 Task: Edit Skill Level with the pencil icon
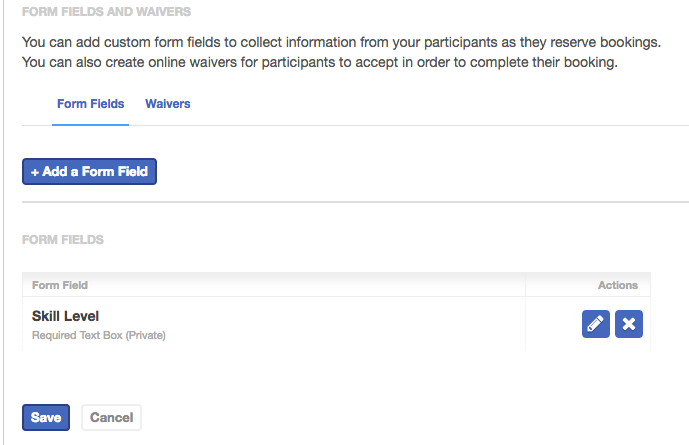(595, 324)
